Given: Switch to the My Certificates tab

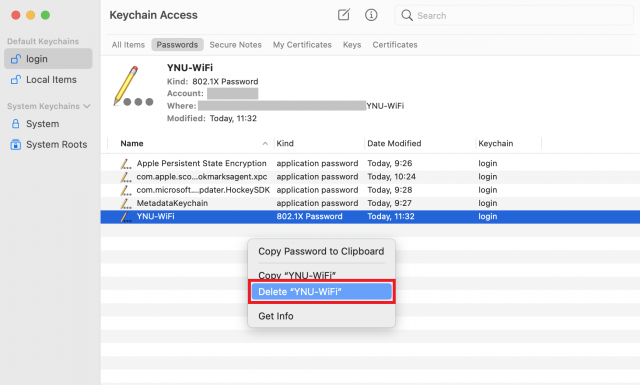Looking at the screenshot, I should click(x=302, y=45).
